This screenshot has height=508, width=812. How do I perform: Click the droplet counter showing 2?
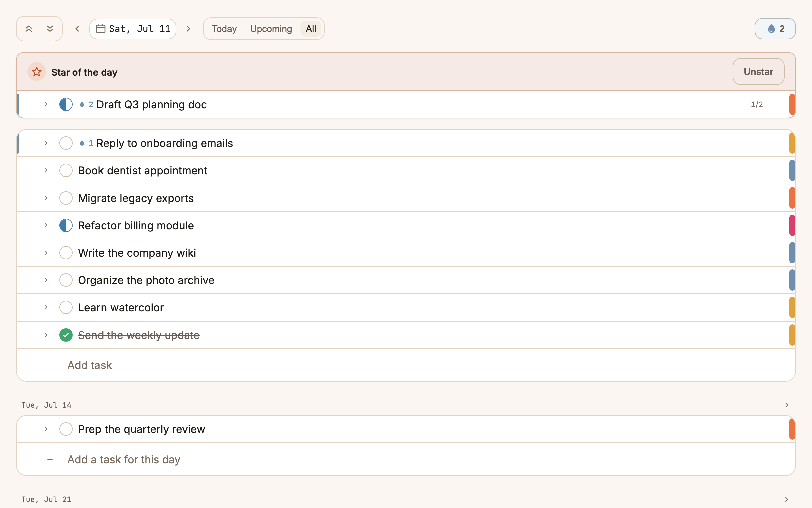pyautogui.click(x=775, y=29)
